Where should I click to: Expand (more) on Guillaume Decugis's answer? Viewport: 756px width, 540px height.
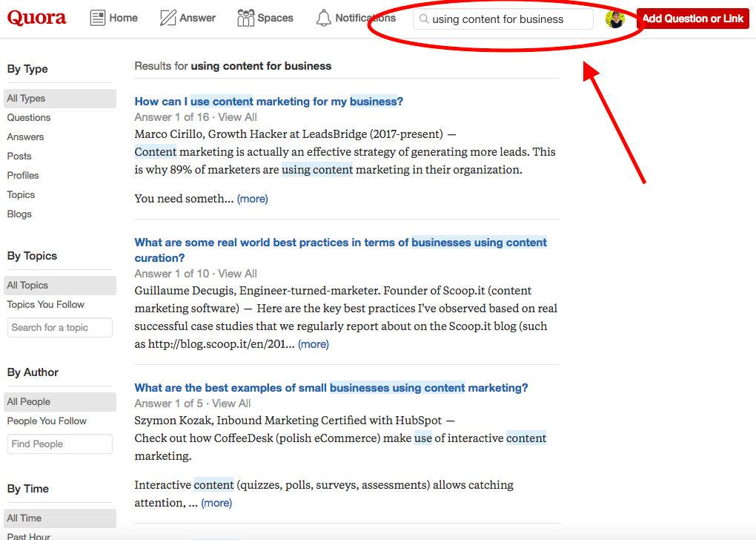pyautogui.click(x=314, y=344)
